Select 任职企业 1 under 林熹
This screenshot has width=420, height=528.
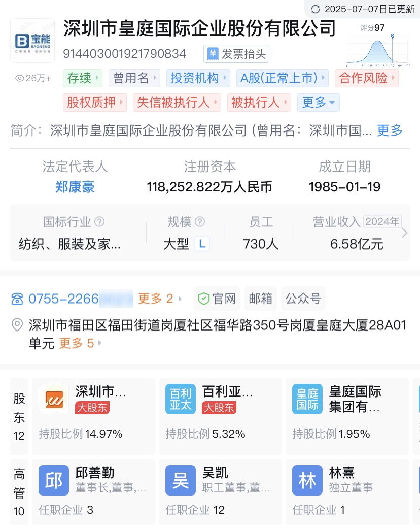point(319,510)
